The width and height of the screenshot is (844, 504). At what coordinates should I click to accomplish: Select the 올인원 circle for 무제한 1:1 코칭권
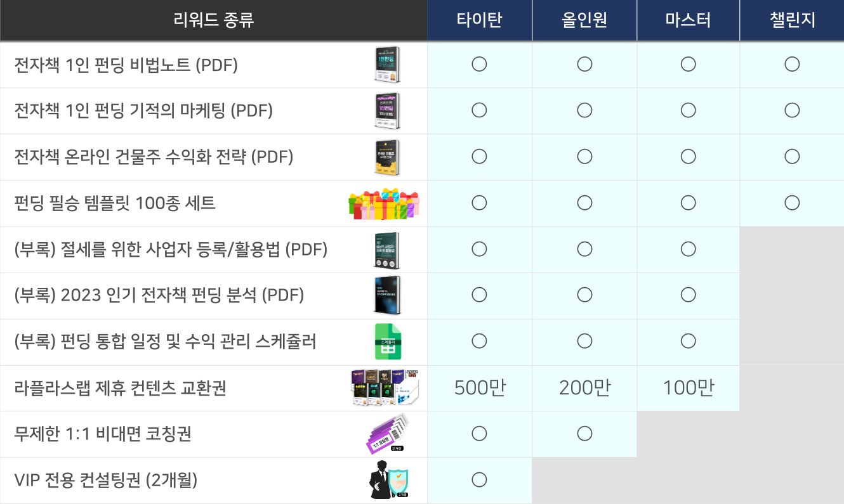[x=584, y=434]
